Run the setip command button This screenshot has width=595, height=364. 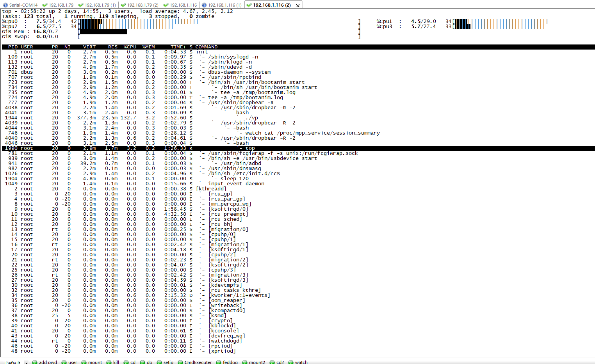[165, 362]
